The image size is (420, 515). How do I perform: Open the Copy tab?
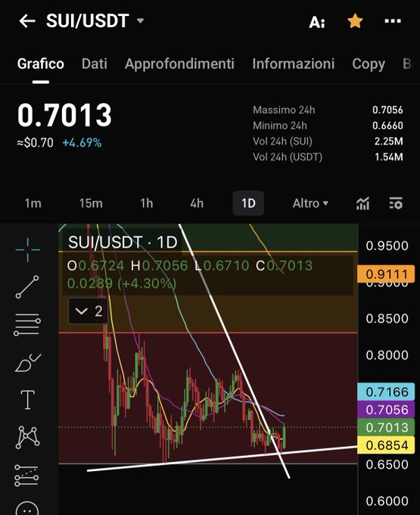click(369, 64)
